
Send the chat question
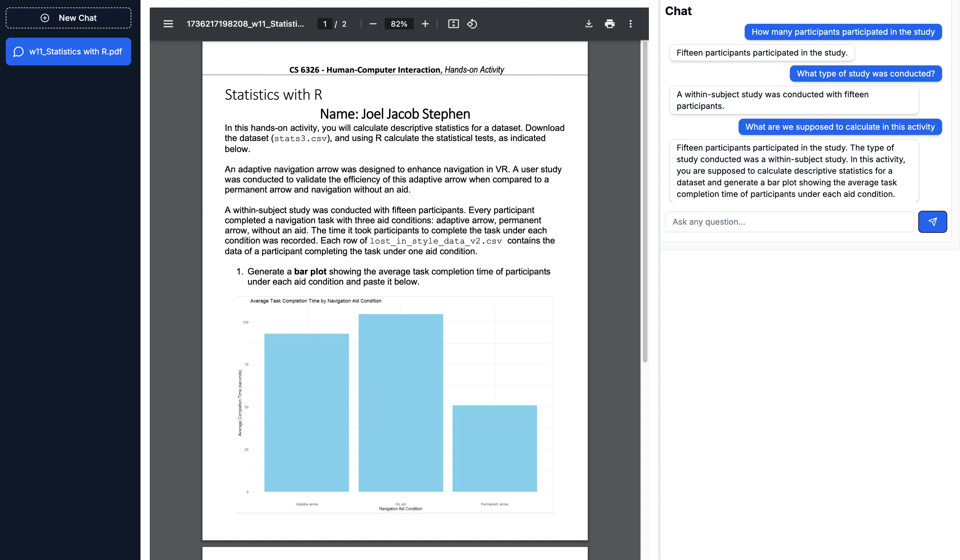932,222
